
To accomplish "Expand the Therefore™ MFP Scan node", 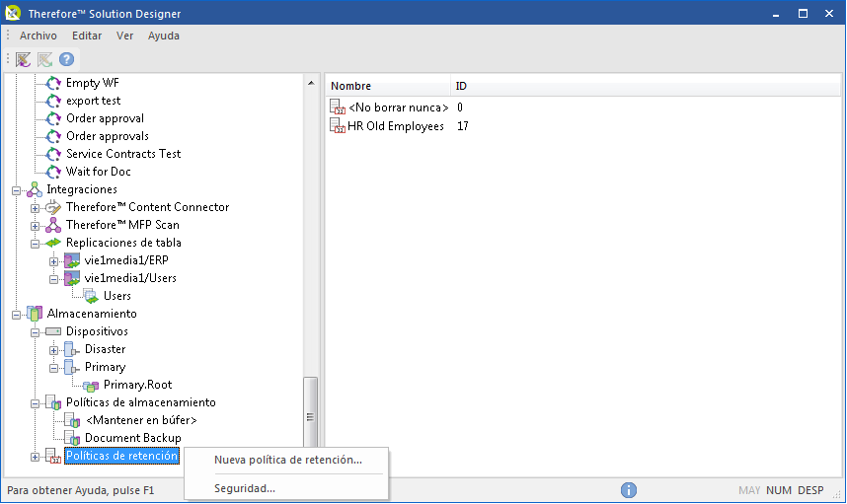I will (x=35, y=226).
